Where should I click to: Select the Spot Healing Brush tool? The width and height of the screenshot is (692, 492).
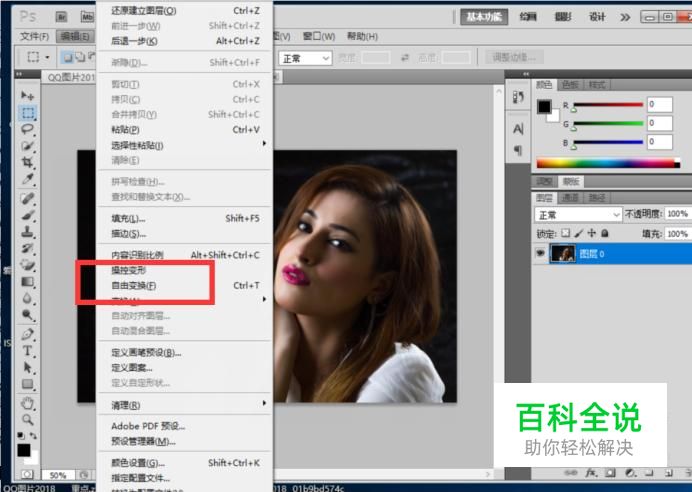(x=27, y=199)
